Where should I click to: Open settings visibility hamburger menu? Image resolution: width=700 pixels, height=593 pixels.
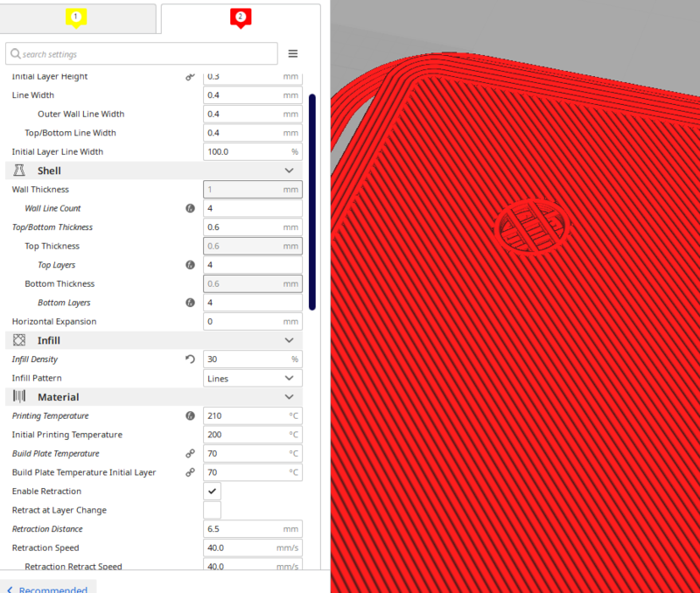(x=293, y=53)
